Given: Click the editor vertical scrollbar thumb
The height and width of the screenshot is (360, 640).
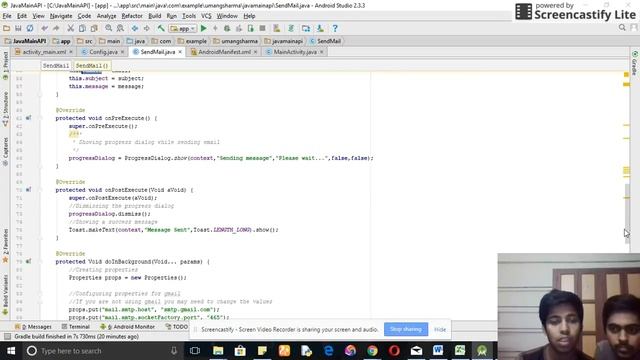Looking at the screenshot, I should pyautogui.click(x=627, y=213).
